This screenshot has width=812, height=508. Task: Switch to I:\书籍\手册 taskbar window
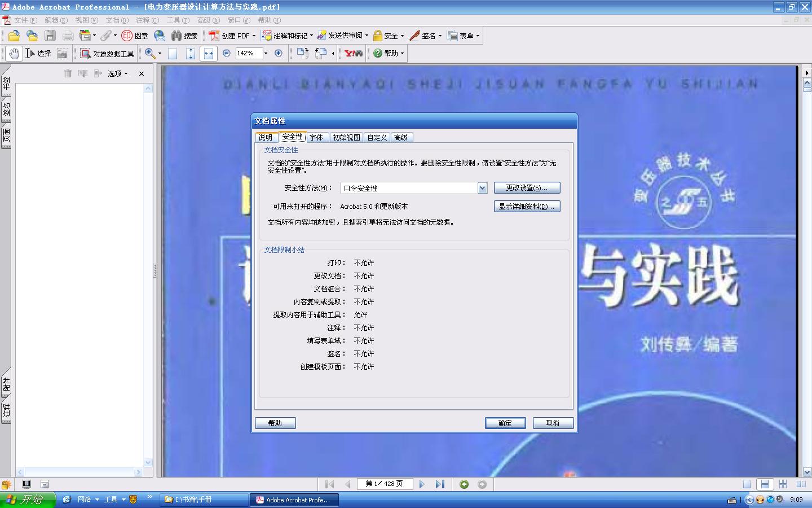(x=204, y=500)
